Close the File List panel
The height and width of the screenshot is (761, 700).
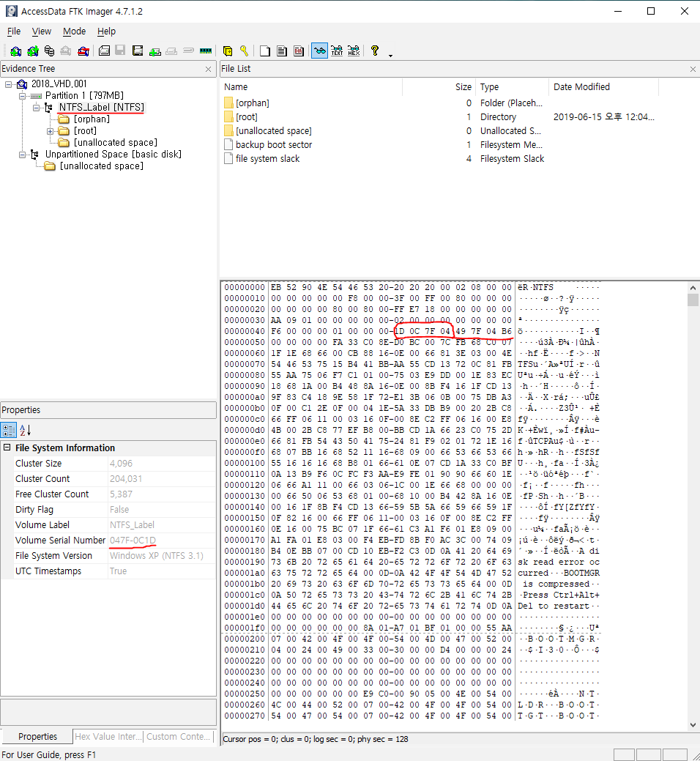click(x=693, y=70)
